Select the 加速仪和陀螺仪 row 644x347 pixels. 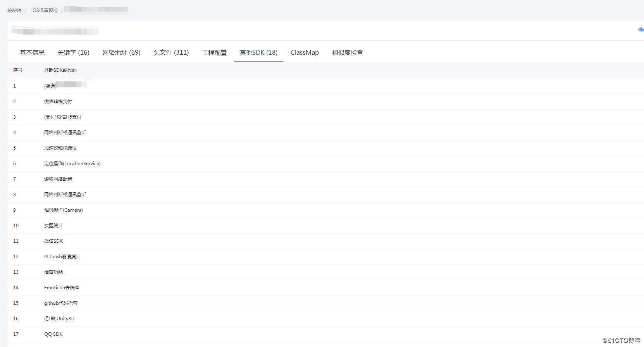pos(325,148)
